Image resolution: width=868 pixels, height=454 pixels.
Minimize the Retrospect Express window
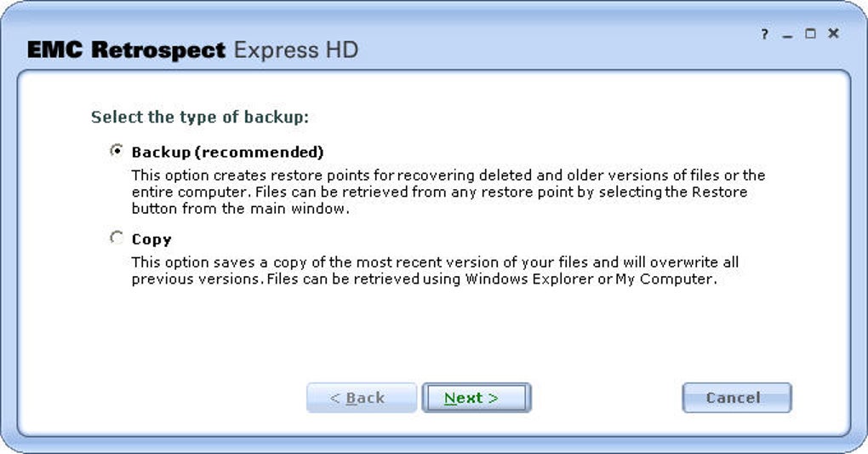tap(787, 35)
